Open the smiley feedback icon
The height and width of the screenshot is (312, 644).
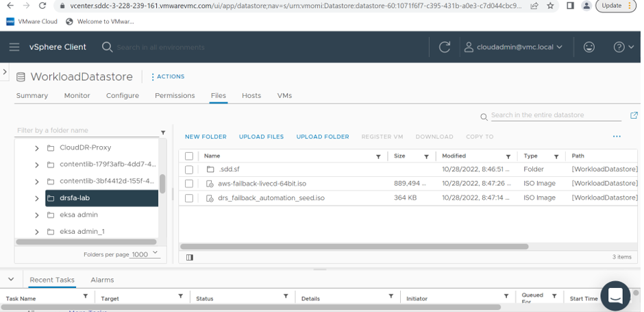coord(589,47)
